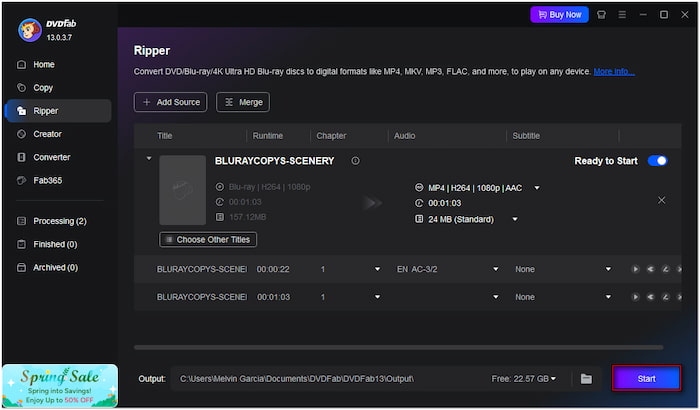
Task: Open the Fab365 section
Action: [x=47, y=180]
